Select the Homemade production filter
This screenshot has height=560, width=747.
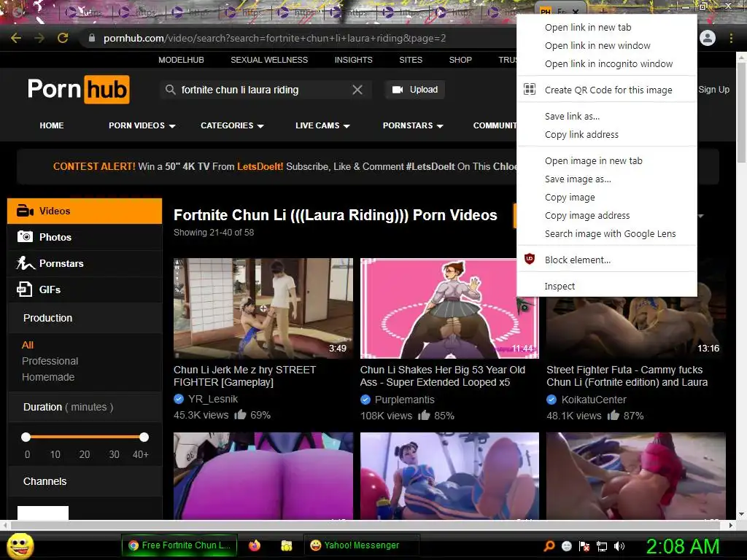pos(48,377)
